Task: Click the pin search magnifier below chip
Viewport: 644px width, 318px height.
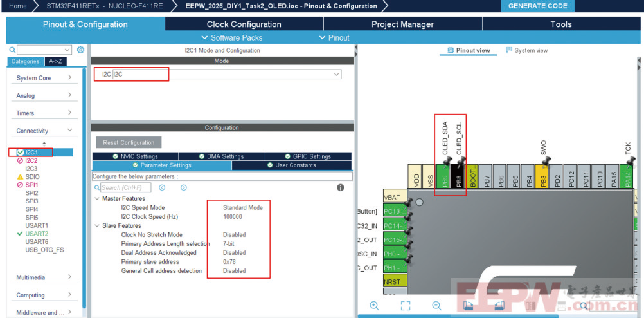Action: point(584,306)
